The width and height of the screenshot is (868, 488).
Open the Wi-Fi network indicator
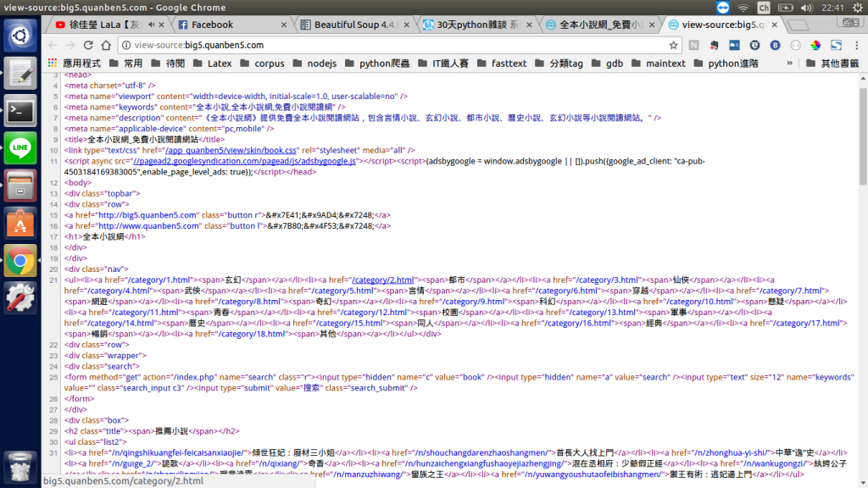[743, 8]
